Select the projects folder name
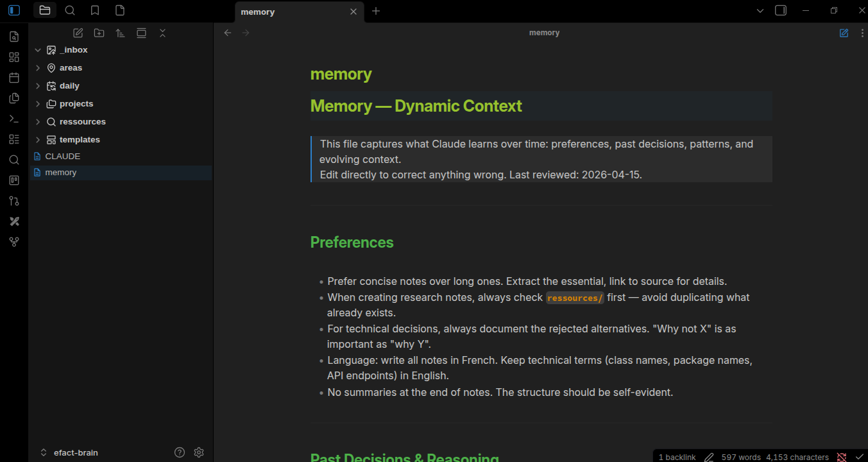 click(x=76, y=104)
